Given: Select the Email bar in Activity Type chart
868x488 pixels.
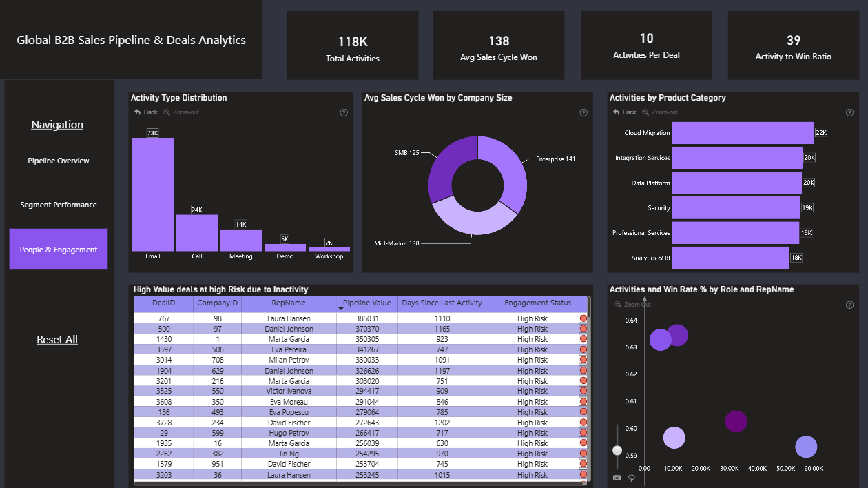Looking at the screenshot, I should [x=153, y=194].
